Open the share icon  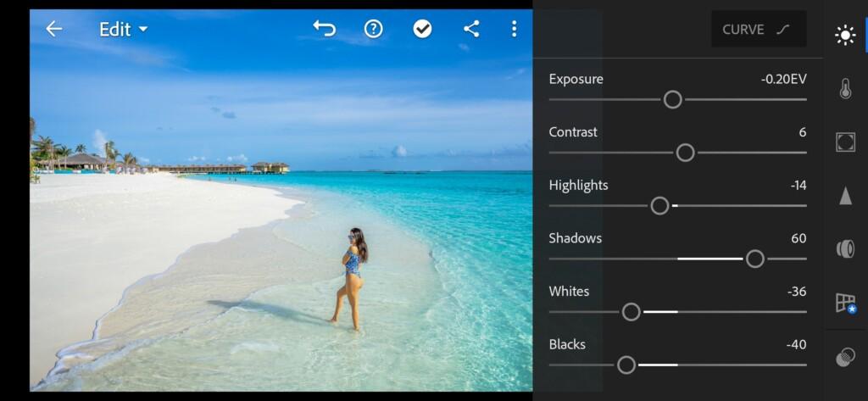coord(471,29)
